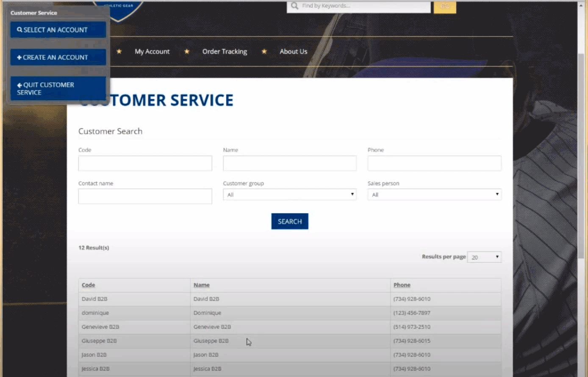Click the blue SEARCH button

(x=290, y=221)
